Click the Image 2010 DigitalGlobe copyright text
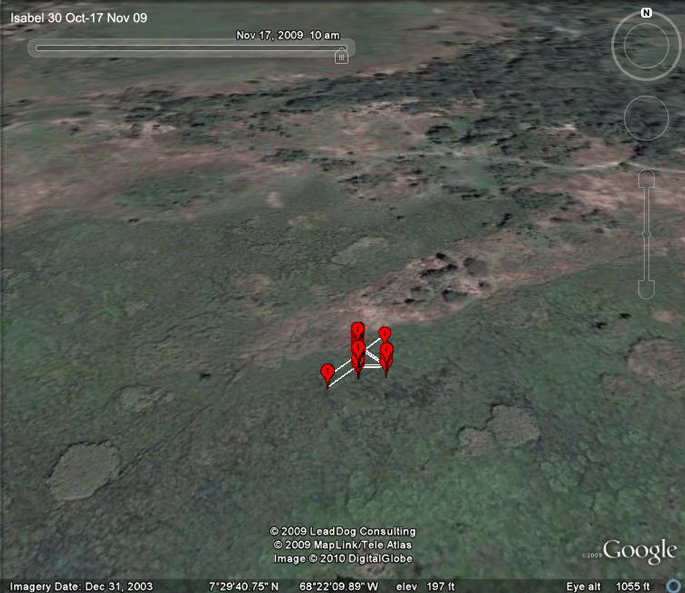 click(x=343, y=558)
